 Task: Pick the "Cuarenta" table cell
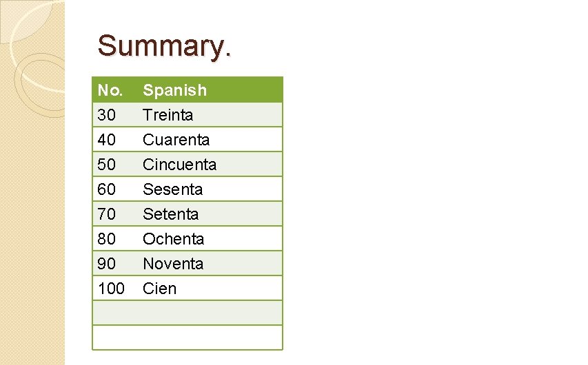click(x=176, y=140)
